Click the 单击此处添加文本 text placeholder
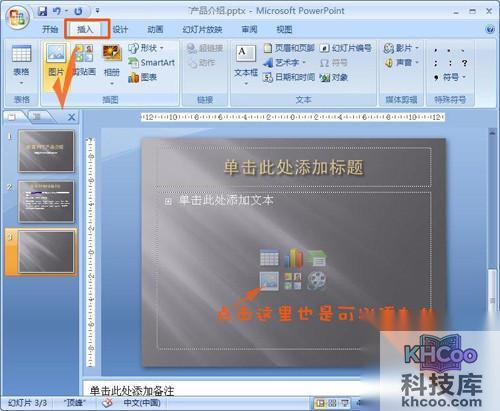500x411 pixels. (226, 201)
